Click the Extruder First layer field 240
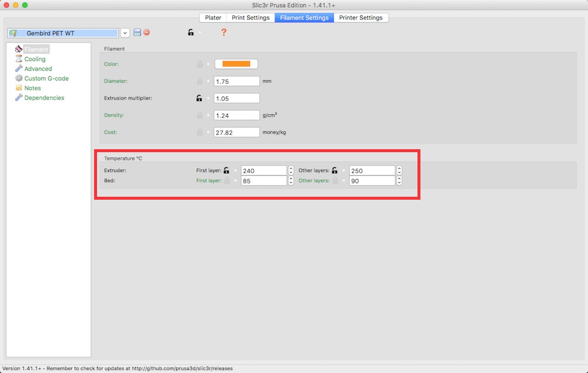 tap(264, 170)
